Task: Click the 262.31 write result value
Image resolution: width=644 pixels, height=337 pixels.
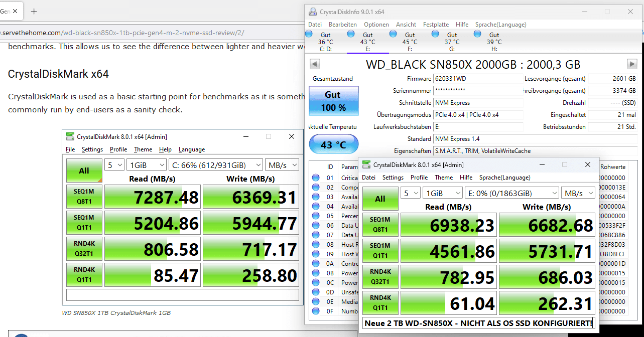Action: [x=547, y=303]
